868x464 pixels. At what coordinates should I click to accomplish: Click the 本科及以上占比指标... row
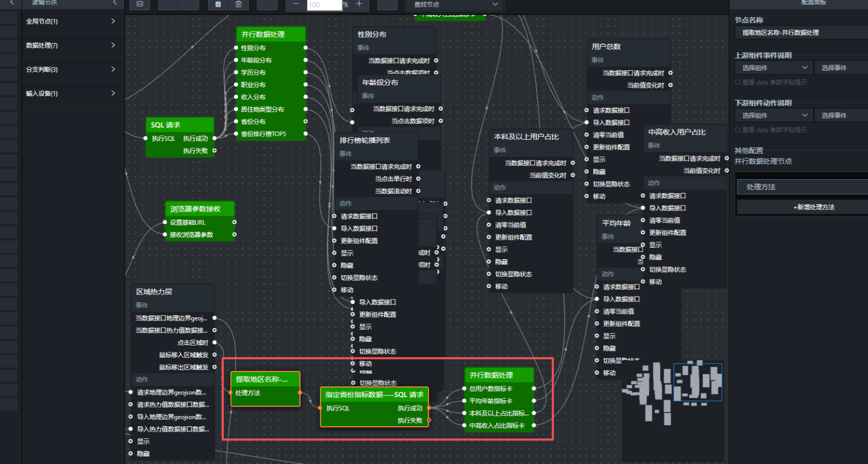(499, 413)
